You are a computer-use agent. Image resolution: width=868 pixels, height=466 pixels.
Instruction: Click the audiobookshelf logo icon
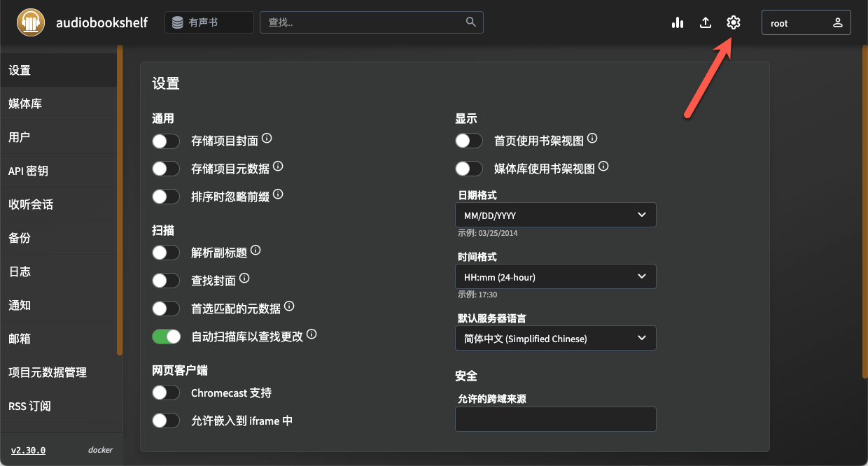[29, 22]
